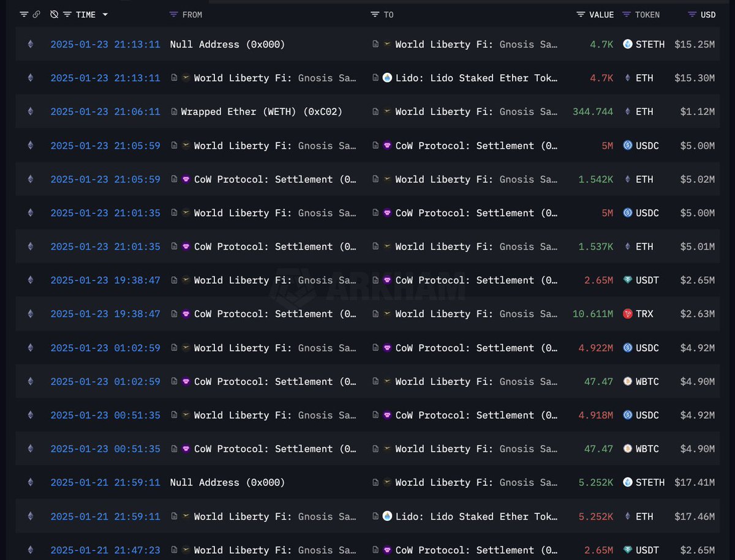Click the Ethereum chain icon of TRX row

(x=30, y=314)
